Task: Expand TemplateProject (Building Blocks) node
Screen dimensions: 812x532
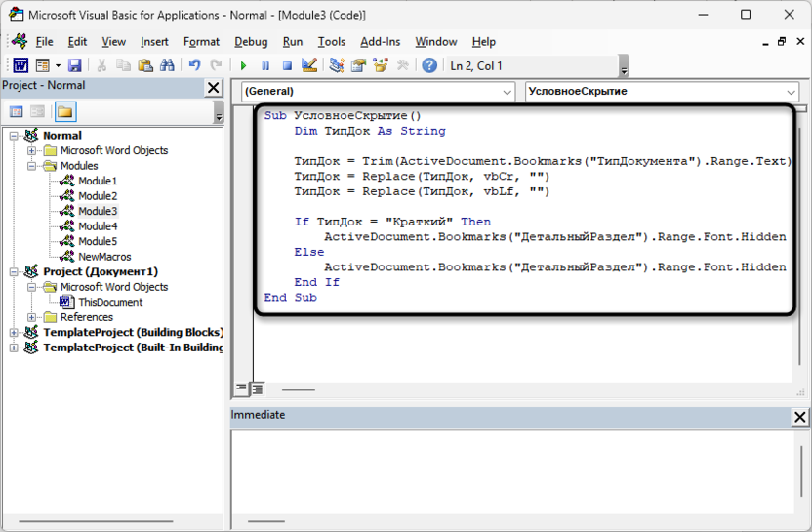Action: [x=14, y=333]
